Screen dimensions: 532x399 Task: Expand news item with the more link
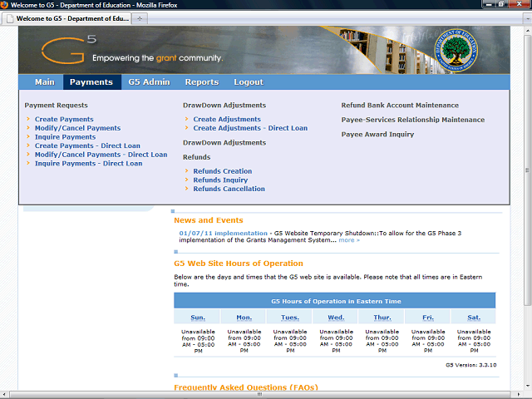click(x=348, y=240)
